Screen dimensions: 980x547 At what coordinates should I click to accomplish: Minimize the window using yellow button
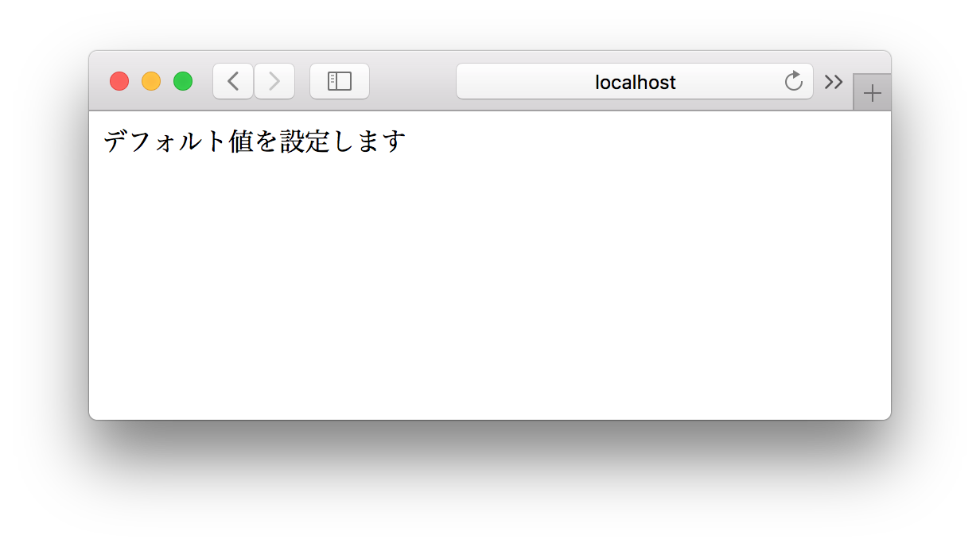(x=151, y=81)
